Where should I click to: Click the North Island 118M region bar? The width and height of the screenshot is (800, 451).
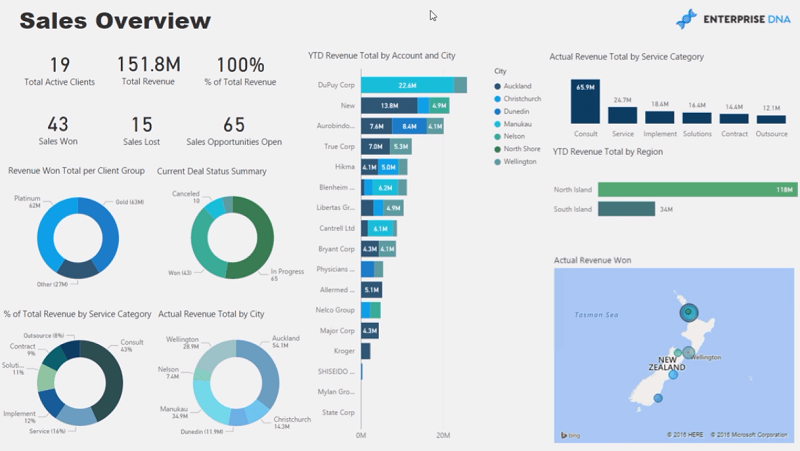pyautogui.click(x=697, y=189)
